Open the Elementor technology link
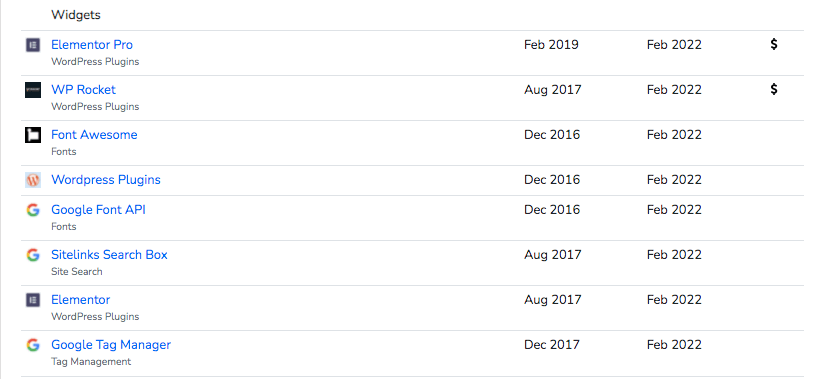Viewport: 822px width, 379px height. click(81, 300)
